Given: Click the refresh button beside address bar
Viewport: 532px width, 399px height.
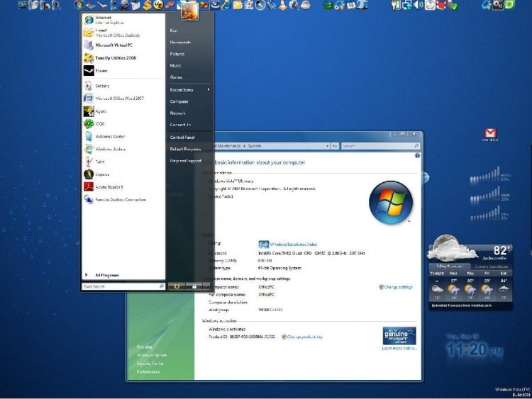Looking at the screenshot, I should click(x=335, y=146).
